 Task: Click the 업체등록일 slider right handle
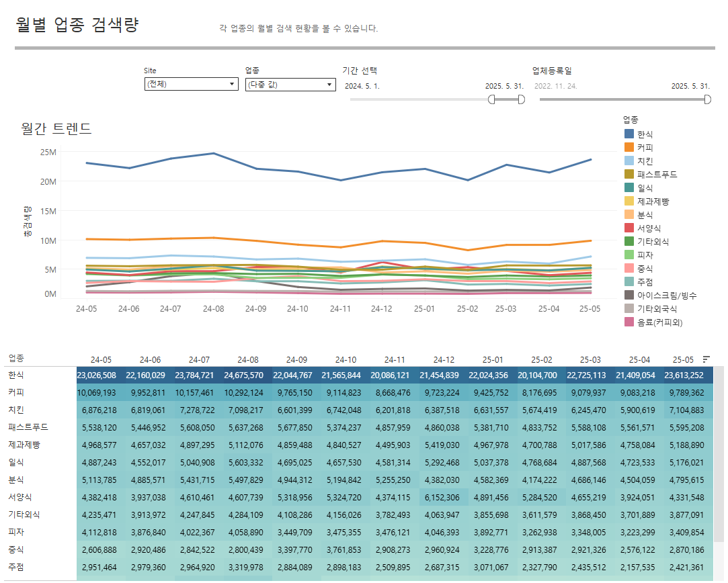(708, 99)
